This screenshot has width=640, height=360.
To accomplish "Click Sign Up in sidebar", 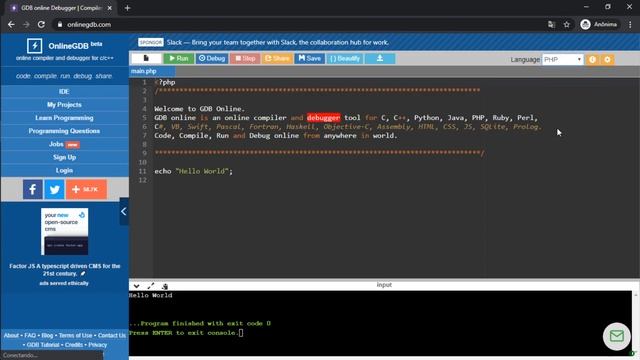I will (64, 157).
